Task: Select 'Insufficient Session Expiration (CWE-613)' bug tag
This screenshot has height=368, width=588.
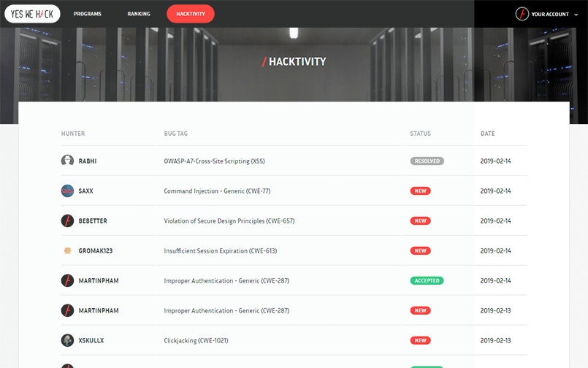Action: click(x=220, y=251)
